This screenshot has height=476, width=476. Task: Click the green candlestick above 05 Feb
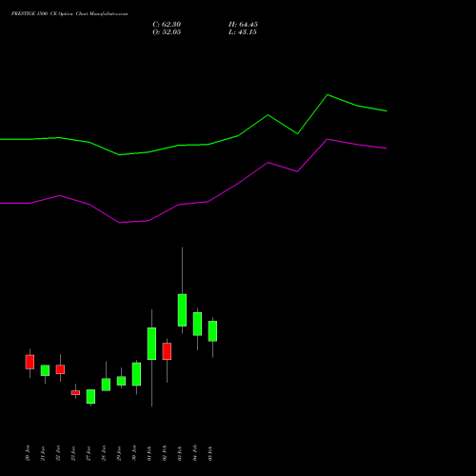click(x=212, y=331)
